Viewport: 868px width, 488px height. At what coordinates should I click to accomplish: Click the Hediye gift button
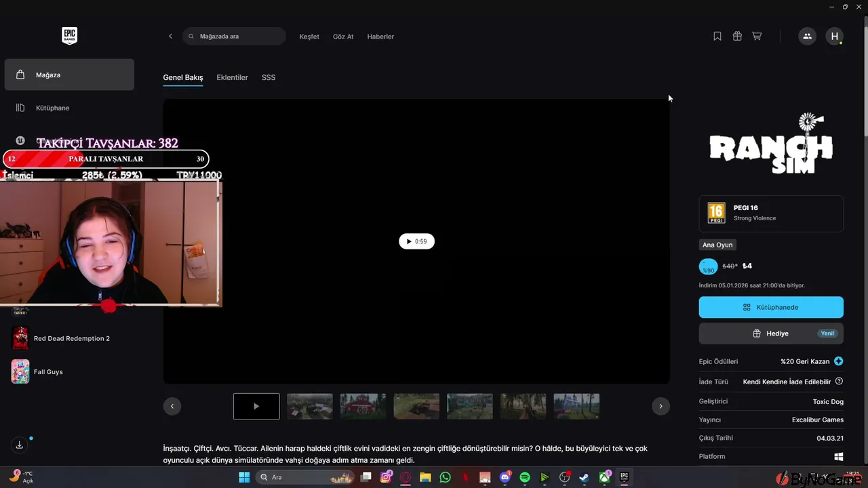771,333
